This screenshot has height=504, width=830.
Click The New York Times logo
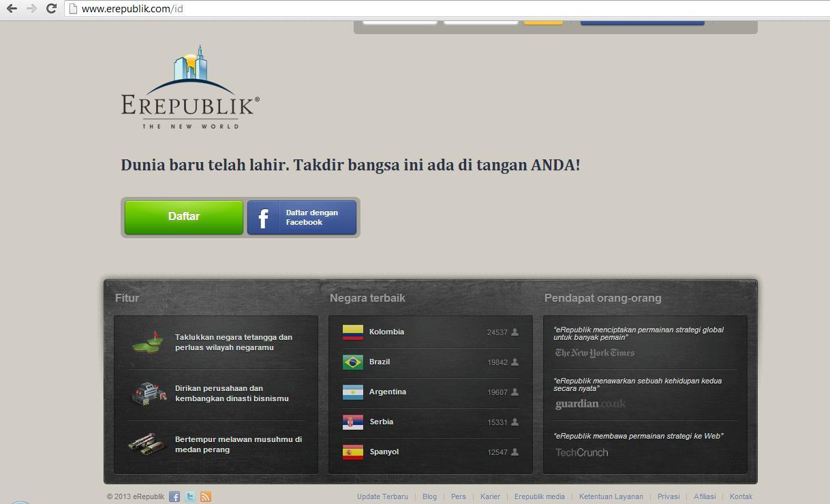tap(594, 353)
